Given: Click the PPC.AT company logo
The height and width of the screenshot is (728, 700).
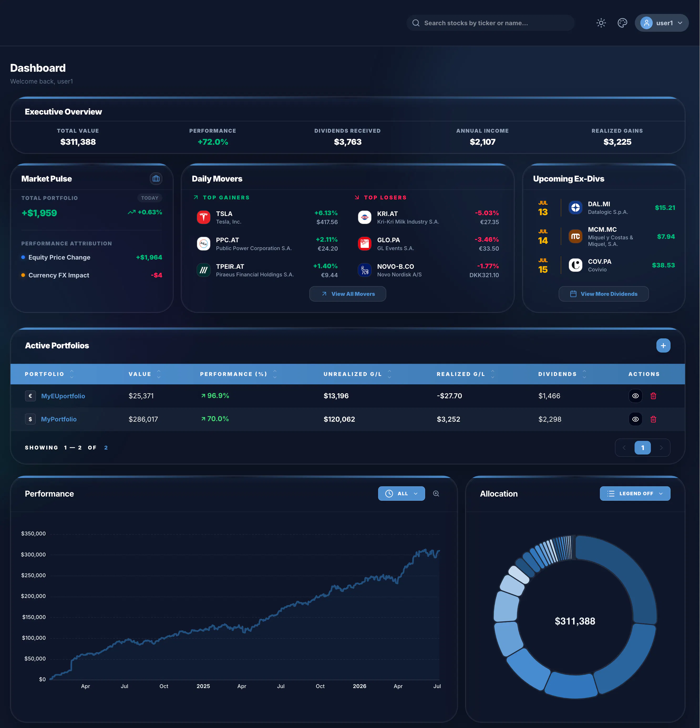Looking at the screenshot, I should pos(203,244).
